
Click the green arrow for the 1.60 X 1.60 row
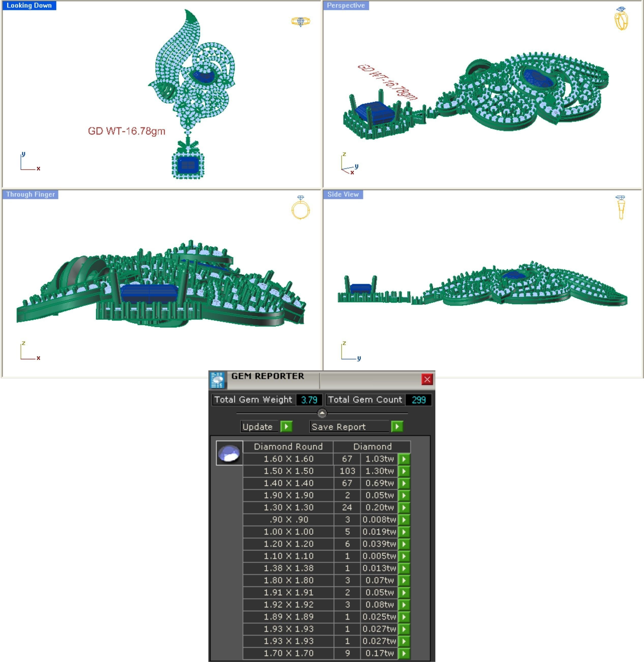point(404,459)
